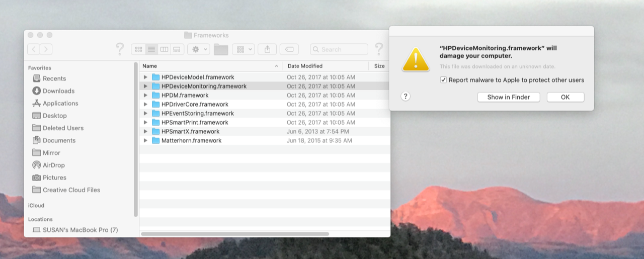This screenshot has height=259, width=644.
Task: Expand the Matterhorn.framework disclosure triangle
Action: point(145,141)
